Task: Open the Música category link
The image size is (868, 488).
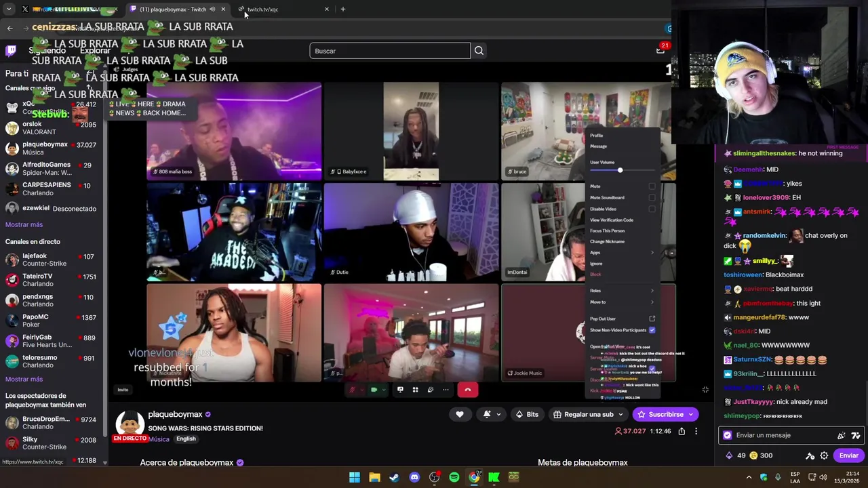Action: tap(159, 439)
